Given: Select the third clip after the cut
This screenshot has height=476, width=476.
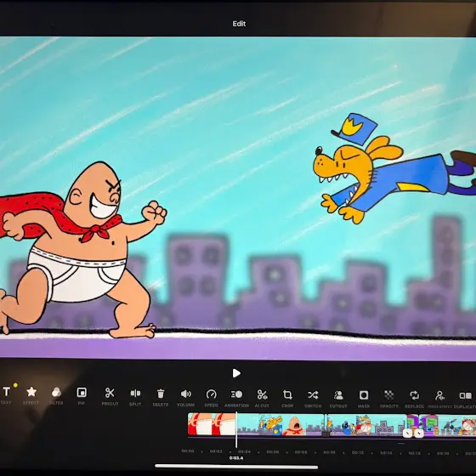Looking at the screenshot, I should 366,424.
